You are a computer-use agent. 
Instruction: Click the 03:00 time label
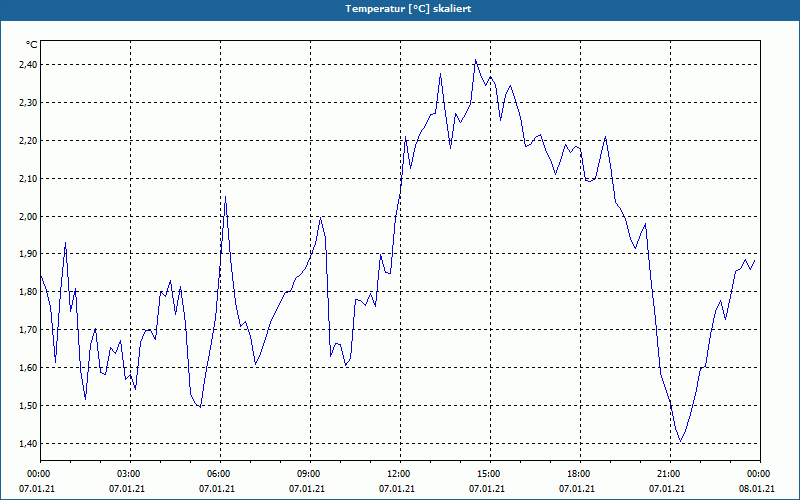point(130,474)
